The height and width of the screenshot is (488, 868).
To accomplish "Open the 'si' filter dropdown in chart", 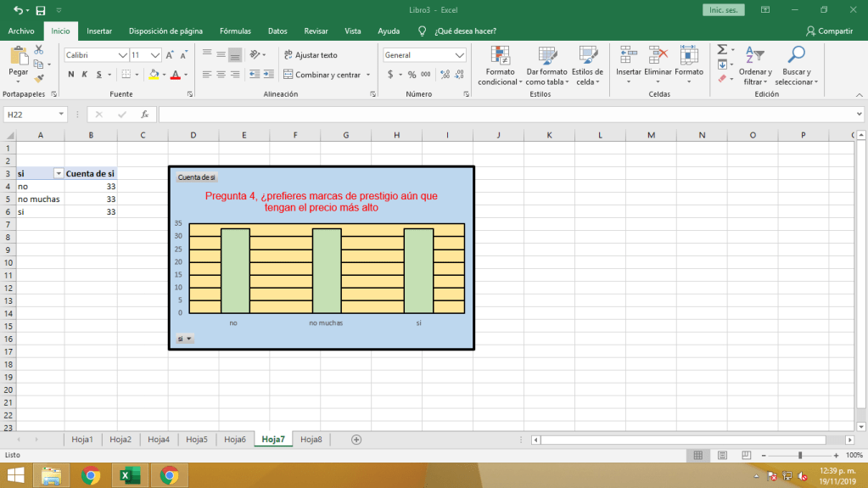I will [184, 339].
